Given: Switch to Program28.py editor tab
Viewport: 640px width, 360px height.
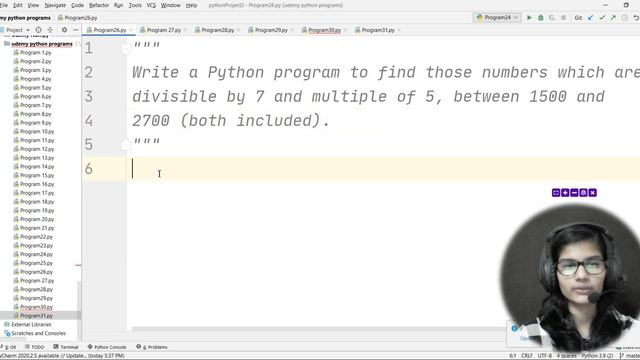Looking at the screenshot, I should click(217, 30).
